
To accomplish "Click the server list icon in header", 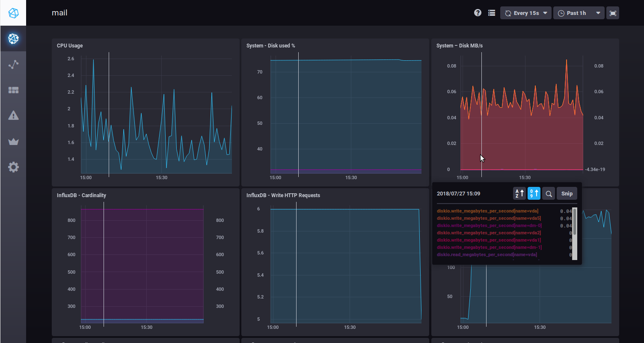I will [492, 13].
